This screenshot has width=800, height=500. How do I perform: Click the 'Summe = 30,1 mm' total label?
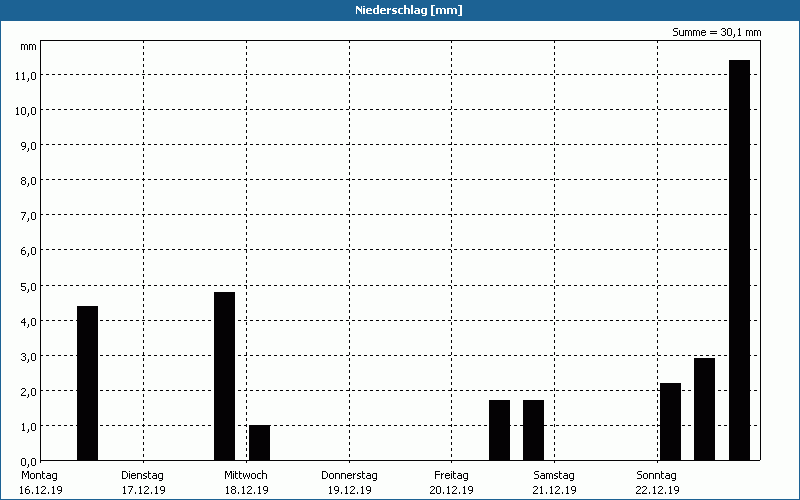[716, 32]
